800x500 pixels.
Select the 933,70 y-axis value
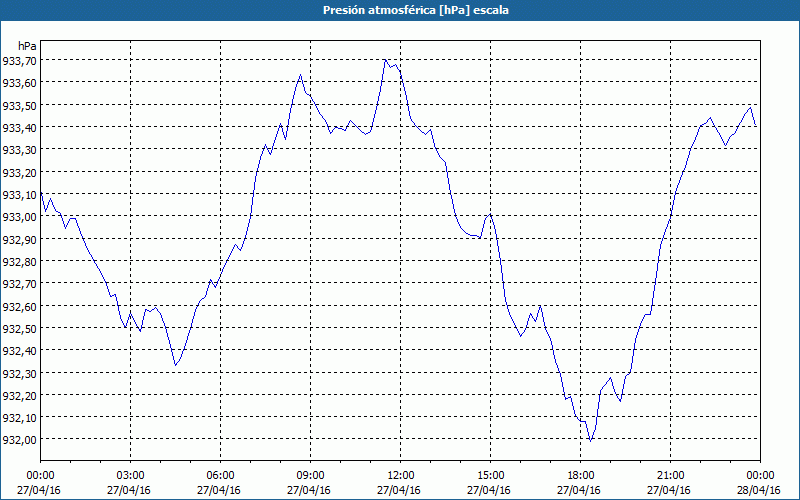point(19,60)
